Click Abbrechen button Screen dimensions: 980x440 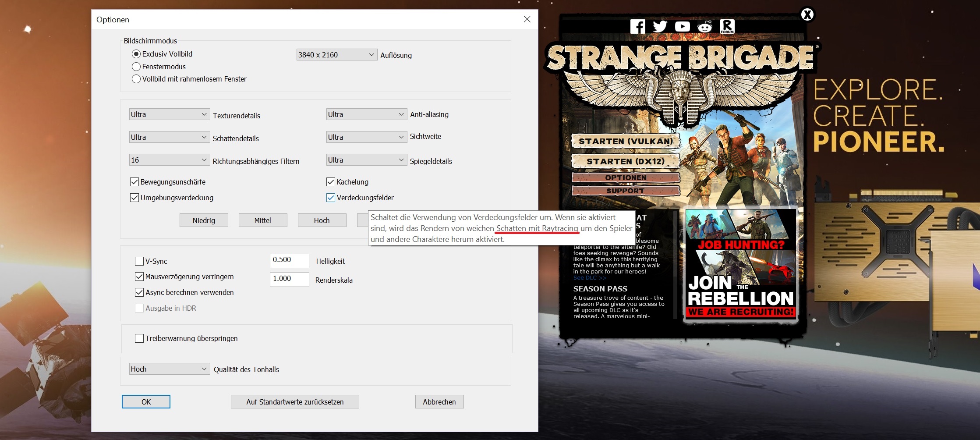point(439,402)
